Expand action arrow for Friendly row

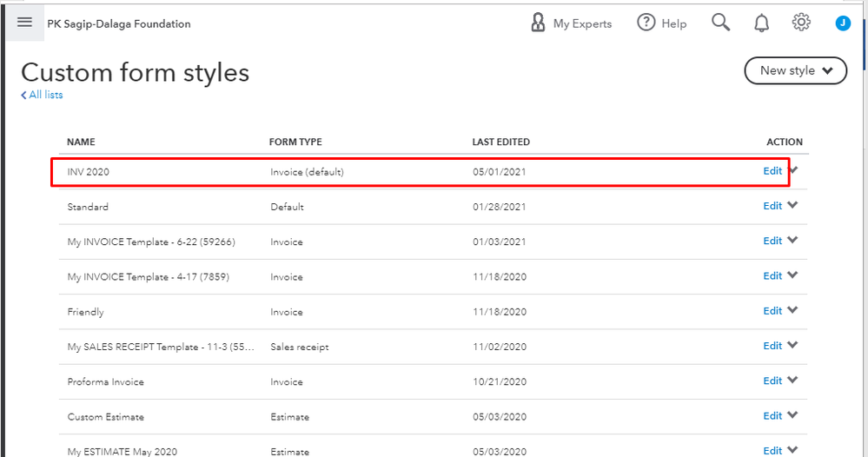792,310
